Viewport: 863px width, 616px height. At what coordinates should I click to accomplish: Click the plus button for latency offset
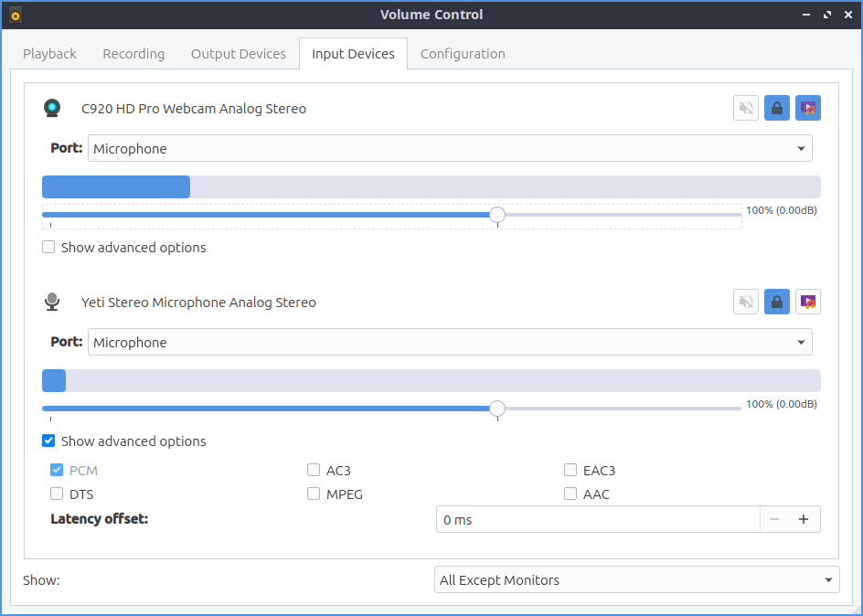(x=804, y=519)
